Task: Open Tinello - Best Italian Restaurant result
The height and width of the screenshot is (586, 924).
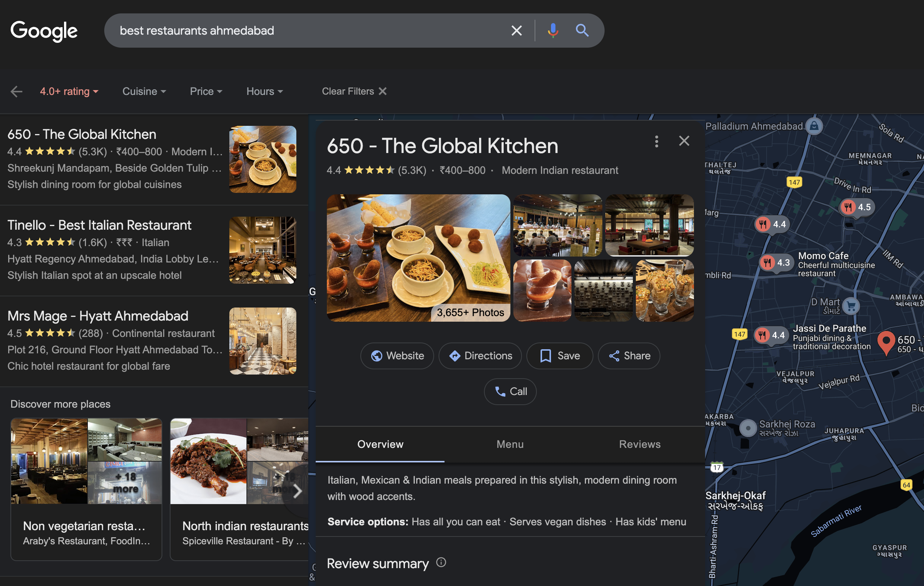Action: [x=153, y=250]
